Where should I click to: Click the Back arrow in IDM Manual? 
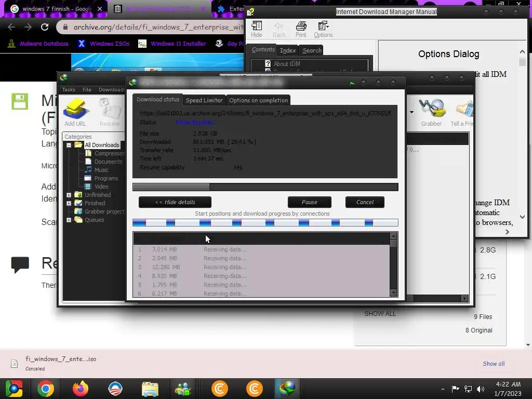pyautogui.click(x=279, y=29)
